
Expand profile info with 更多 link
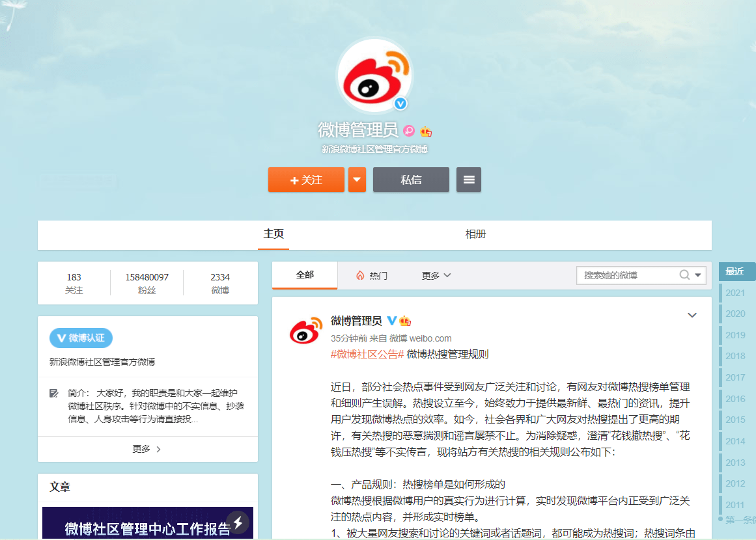point(147,449)
